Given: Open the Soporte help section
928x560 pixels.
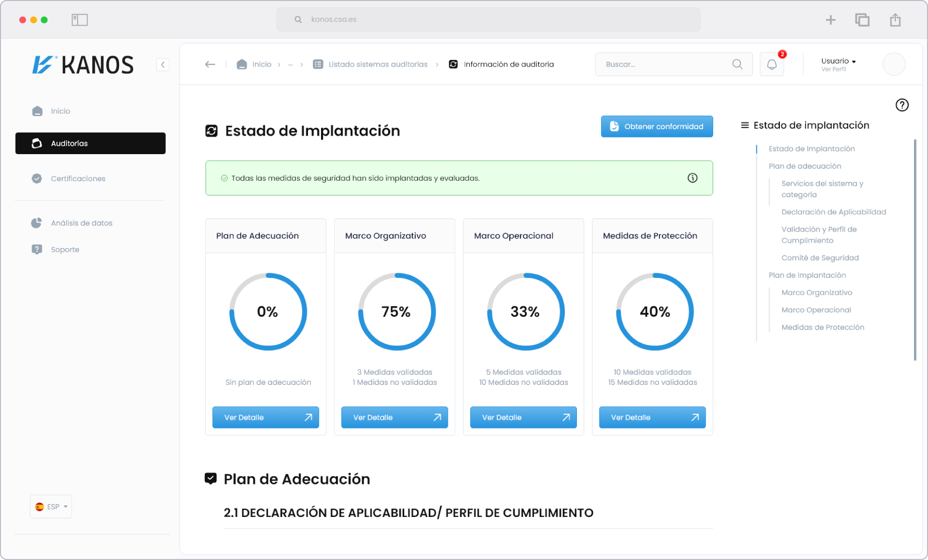Looking at the screenshot, I should 65,249.
